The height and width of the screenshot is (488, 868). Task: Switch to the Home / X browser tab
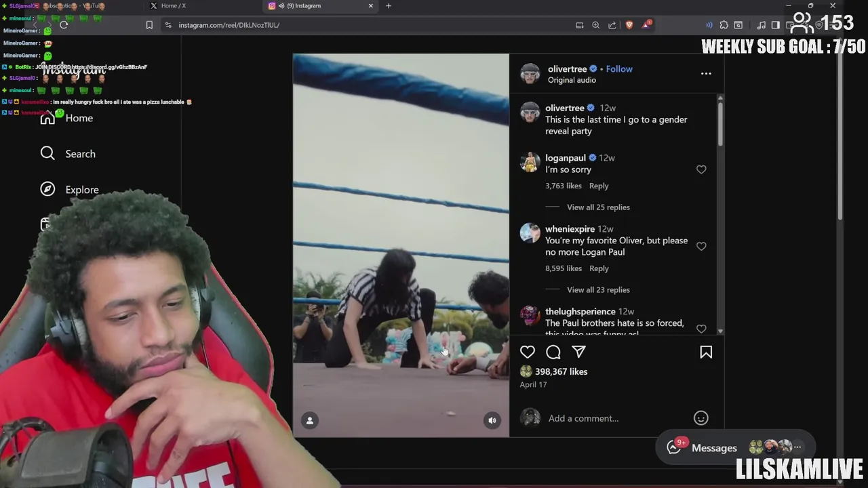pos(203,5)
